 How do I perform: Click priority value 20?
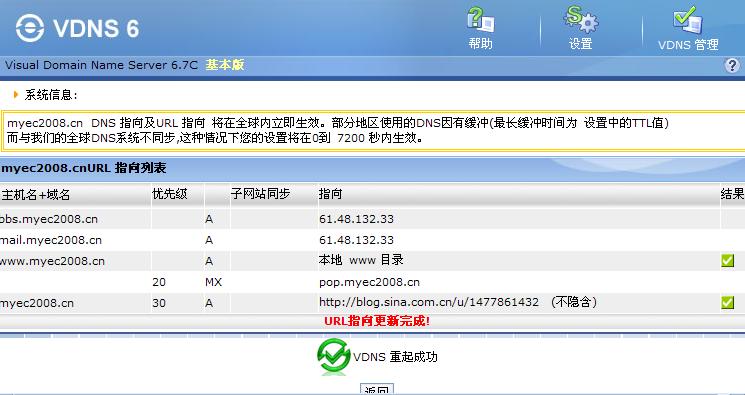pyautogui.click(x=159, y=282)
